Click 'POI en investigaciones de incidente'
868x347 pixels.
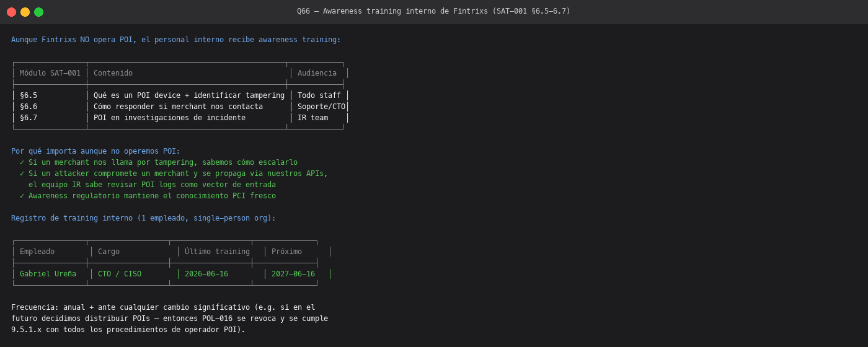click(169, 118)
